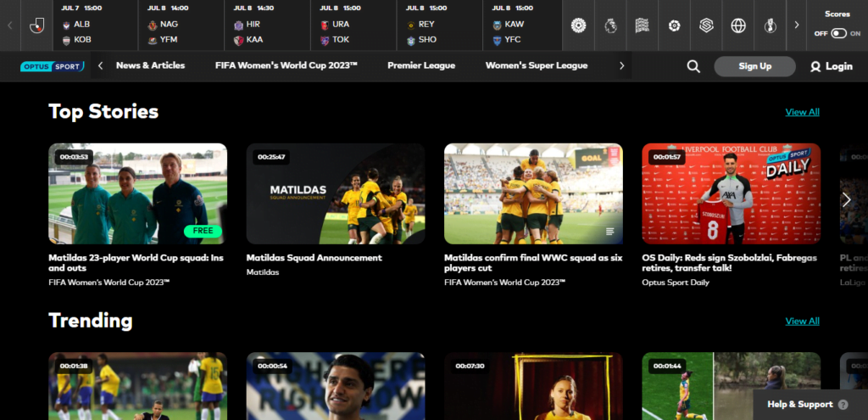868x420 pixels.
Task: Play the Matildas Squad Announcement video thumbnail
Action: coord(336,194)
